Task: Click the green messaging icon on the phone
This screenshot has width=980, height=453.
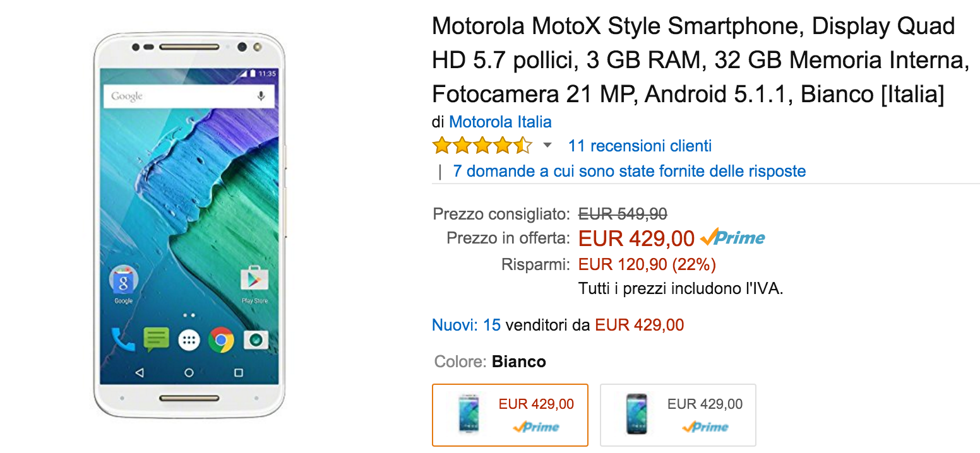Action: pyautogui.click(x=156, y=339)
